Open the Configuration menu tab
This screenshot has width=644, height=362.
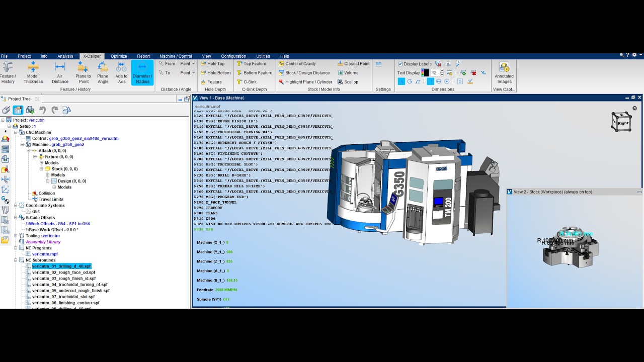point(233,56)
